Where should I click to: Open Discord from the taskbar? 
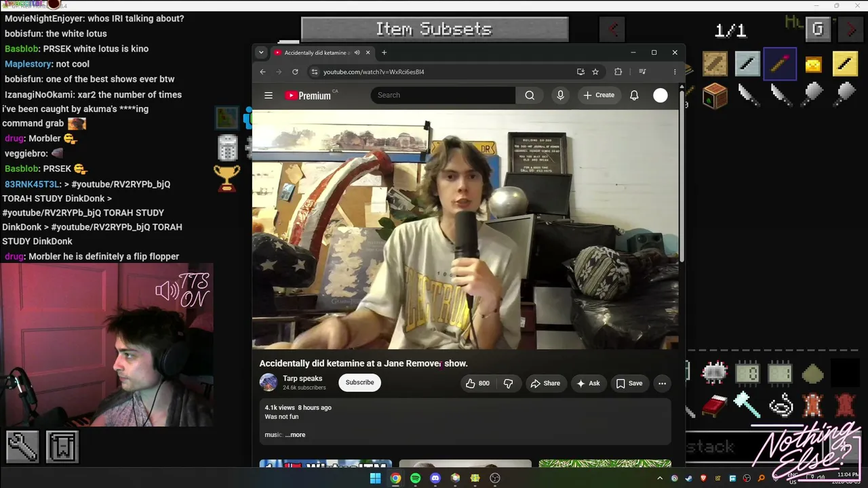(x=435, y=478)
